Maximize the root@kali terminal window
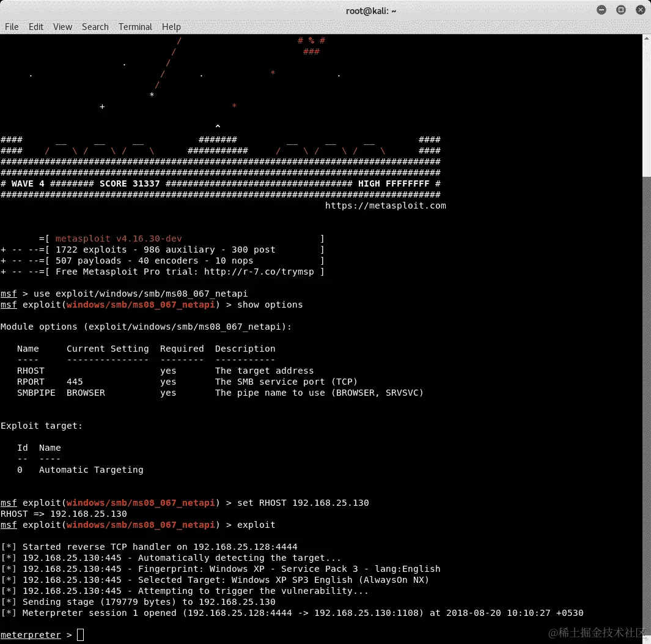 click(x=620, y=10)
